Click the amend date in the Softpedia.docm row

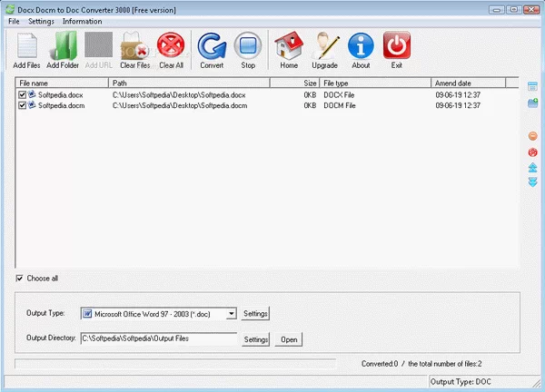click(x=458, y=105)
